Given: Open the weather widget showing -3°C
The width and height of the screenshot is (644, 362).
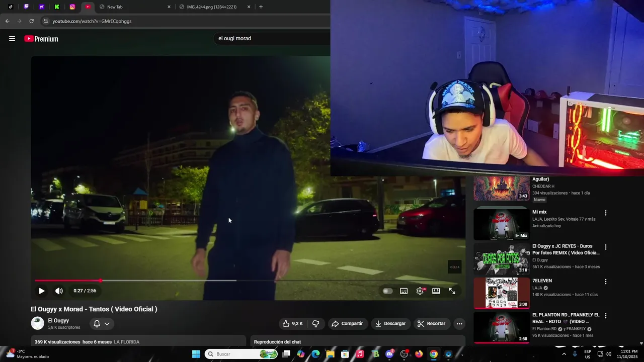Looking at the screenshot, I should point(28,354).
